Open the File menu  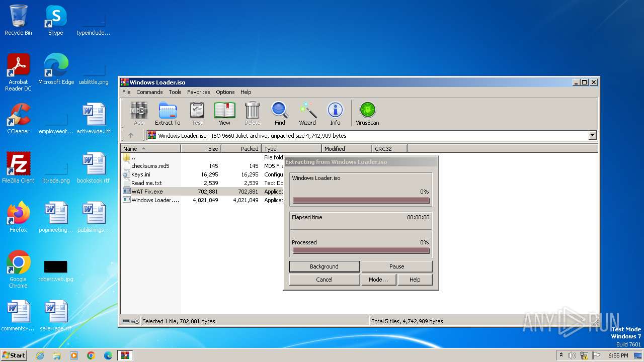[x=126, y=92]
